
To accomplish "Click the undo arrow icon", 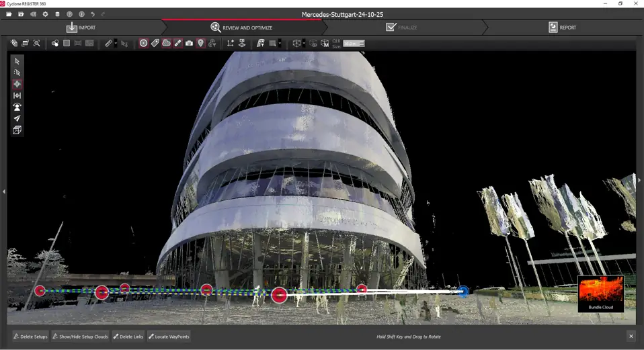I will coord(93,14).
